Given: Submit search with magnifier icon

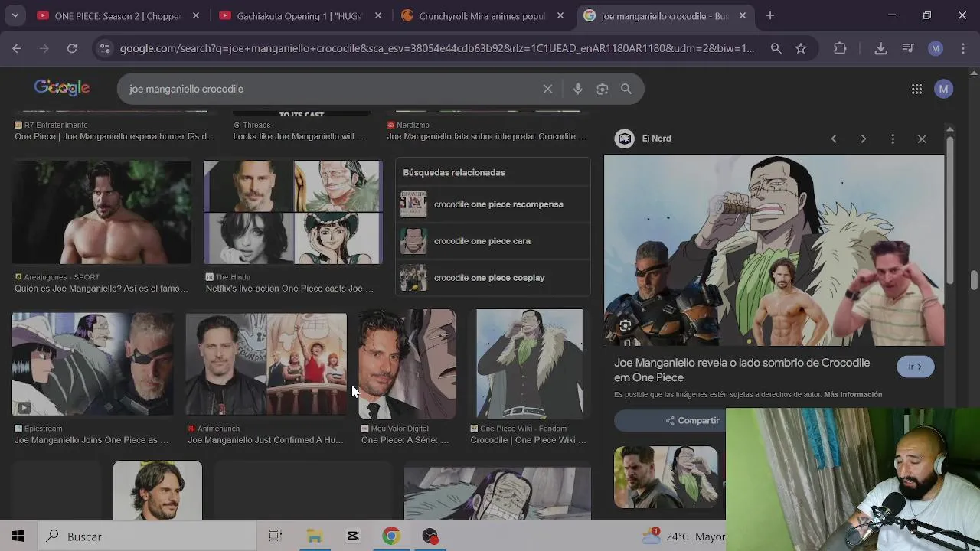Looking at the screenshot, I should tap(626, 89).
